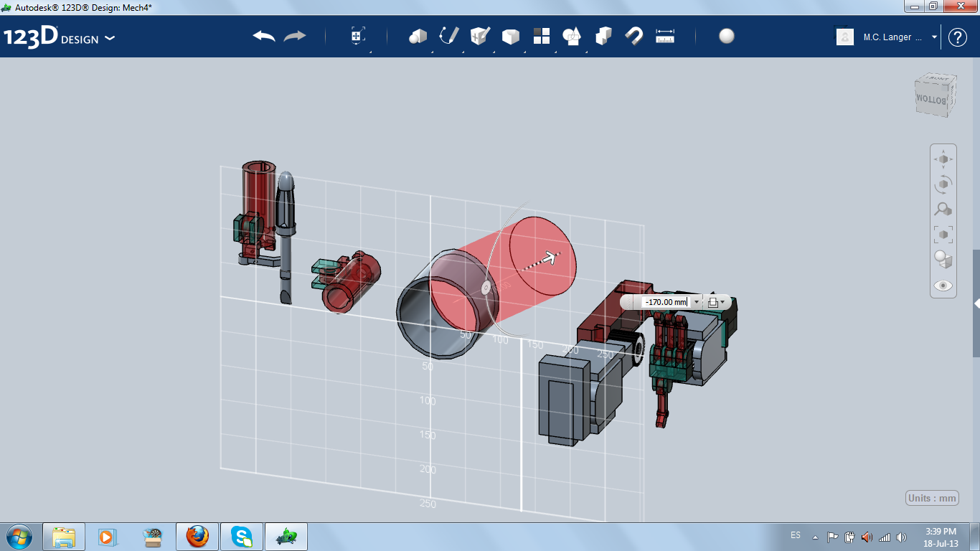Open the Help question mark

coord(958,37)
